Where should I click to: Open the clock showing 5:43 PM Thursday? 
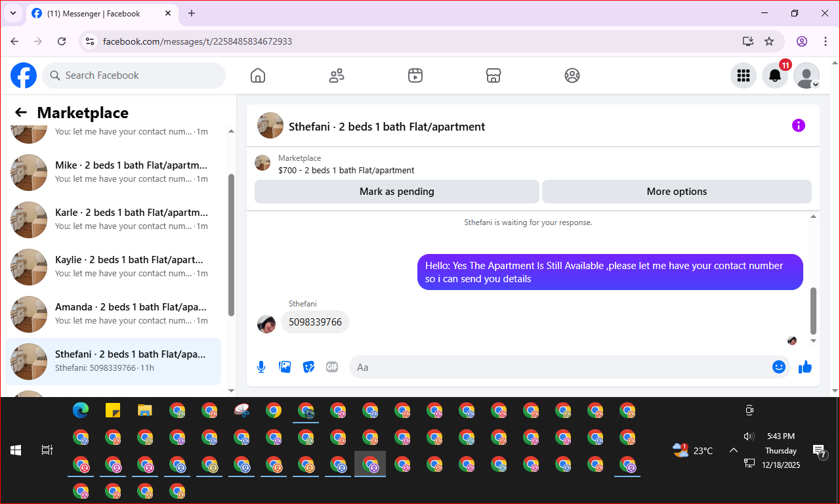click(780, 450)
